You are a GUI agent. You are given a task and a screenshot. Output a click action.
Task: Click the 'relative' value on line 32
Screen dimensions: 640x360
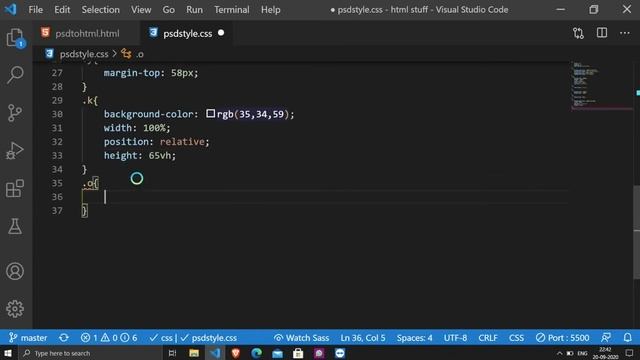(182, 142)
